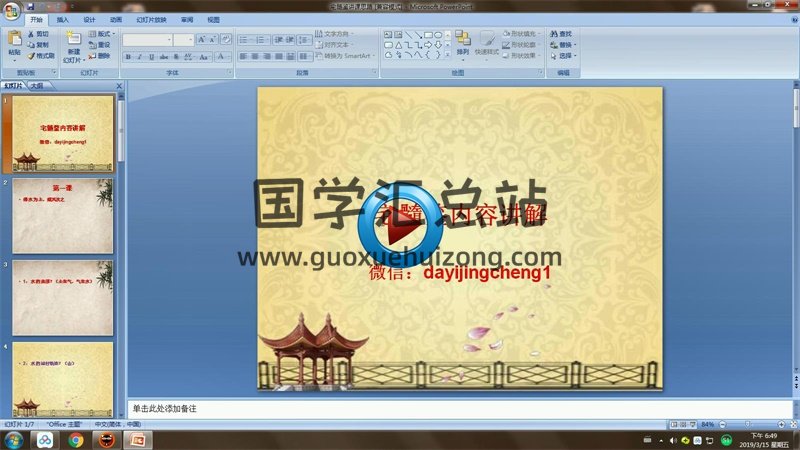Select the Rectangle shape in gallery
Screen dimensions: 800x450
point(428,35)
